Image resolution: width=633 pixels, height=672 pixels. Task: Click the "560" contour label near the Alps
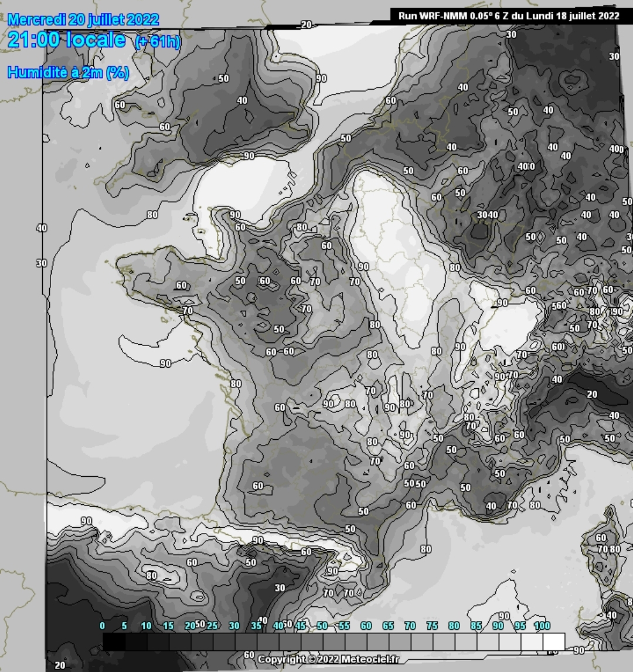(559, 306)
